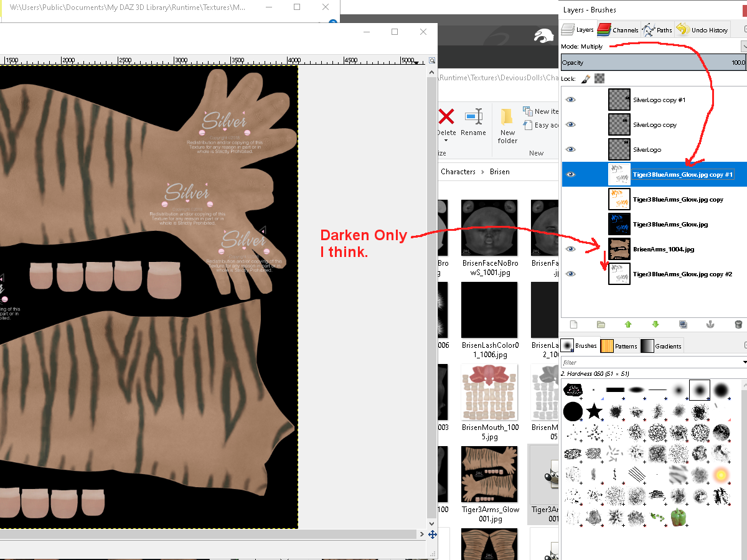This screenshot has width=747, height=560.
Task: Toggle Lock pixels brush icon
Action: (585, 79)
